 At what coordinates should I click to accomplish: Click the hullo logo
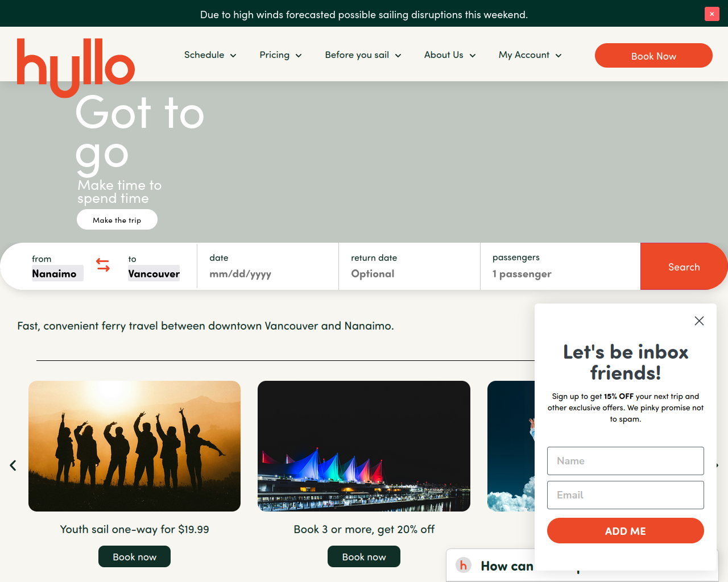coord(76,67)
